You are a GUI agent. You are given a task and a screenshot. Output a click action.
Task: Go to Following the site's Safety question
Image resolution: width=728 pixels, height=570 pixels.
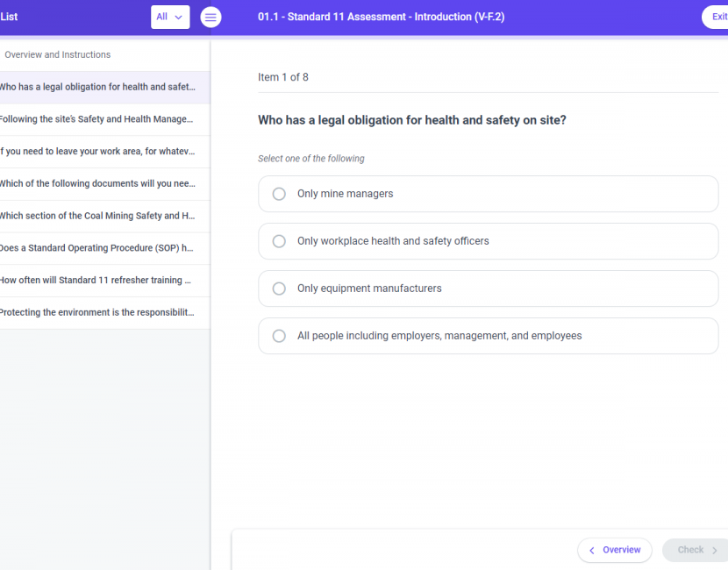(105, 119)
